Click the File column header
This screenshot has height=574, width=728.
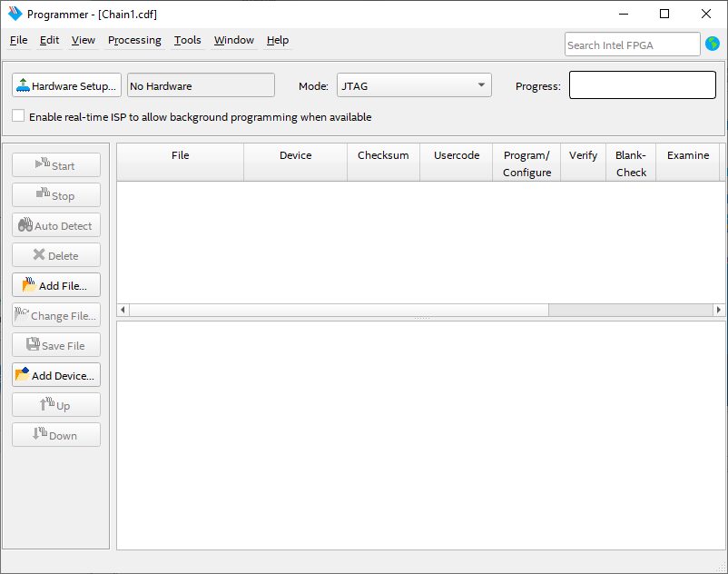click(x=180, y=162)
